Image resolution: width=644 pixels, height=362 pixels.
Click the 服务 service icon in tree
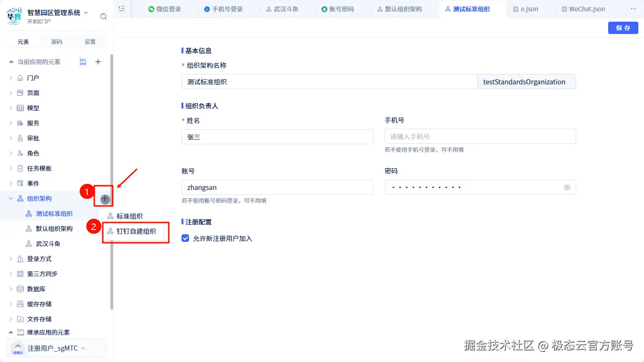click(20, 123)
